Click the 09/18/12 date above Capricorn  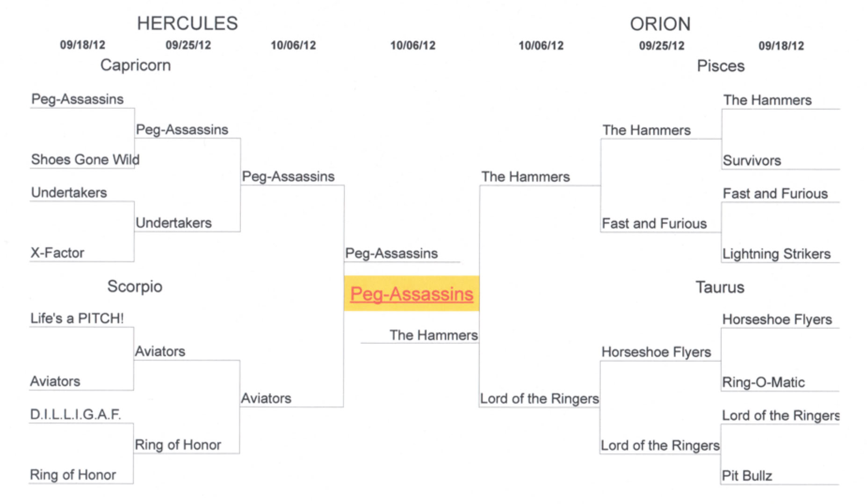pyautogui.click(x=82, y=45)
